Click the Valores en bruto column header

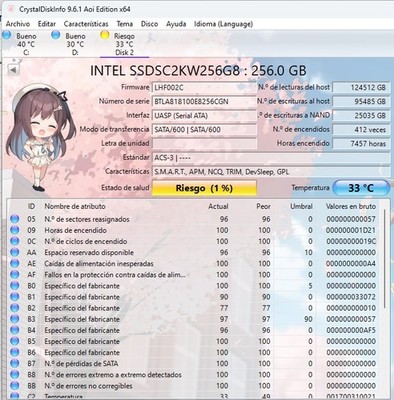tap(351, 206)
